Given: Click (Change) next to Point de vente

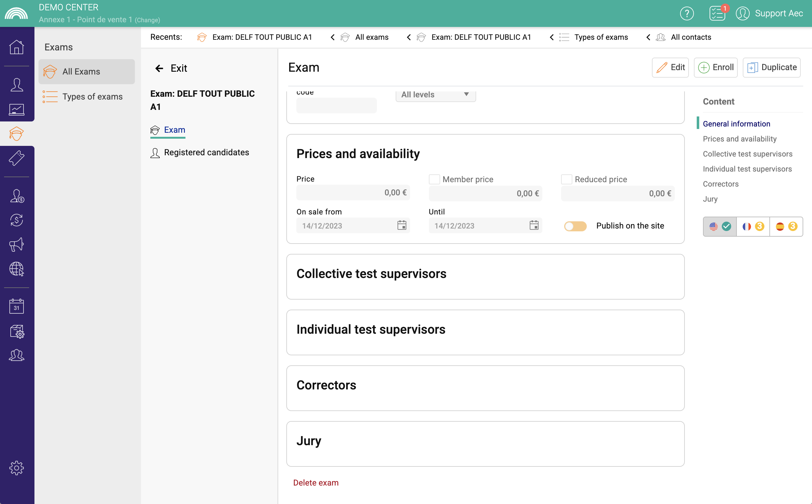Looking at the screenshot, I should click(147, 20).
